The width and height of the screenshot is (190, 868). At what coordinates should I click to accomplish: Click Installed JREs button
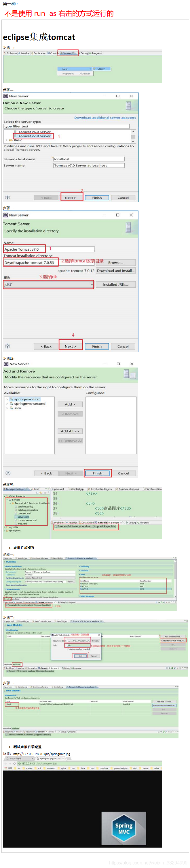pyautogui.click(x=116, y=284)
